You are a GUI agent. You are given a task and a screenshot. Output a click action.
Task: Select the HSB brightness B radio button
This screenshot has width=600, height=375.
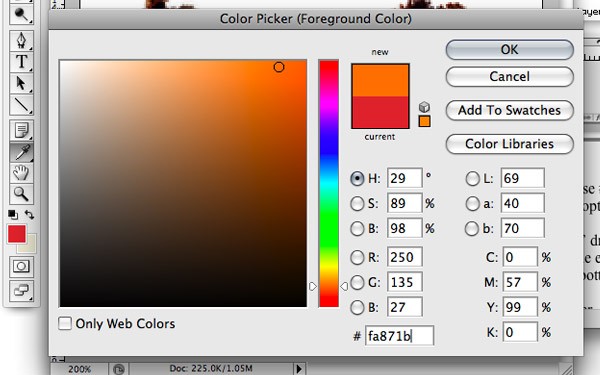(357, 229)
